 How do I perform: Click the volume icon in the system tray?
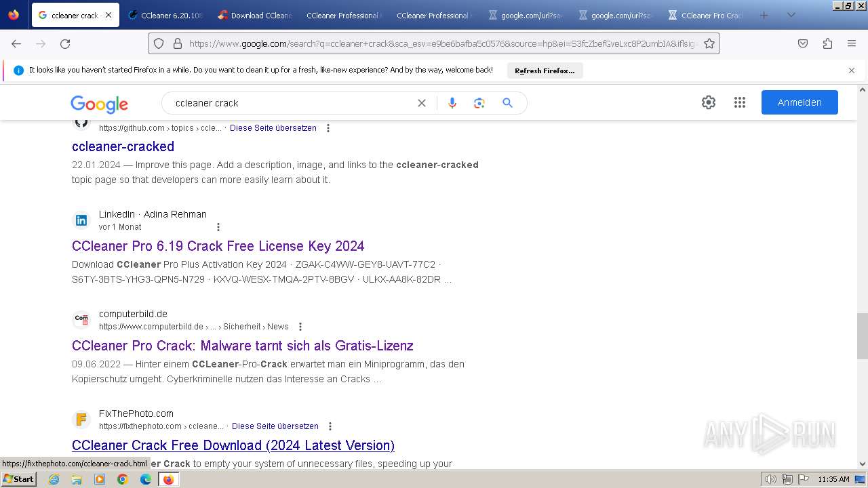pyautogui.click(x=770, y=479)
